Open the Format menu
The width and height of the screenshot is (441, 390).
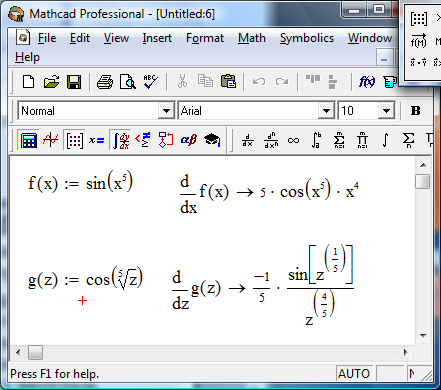coord(205,38)
